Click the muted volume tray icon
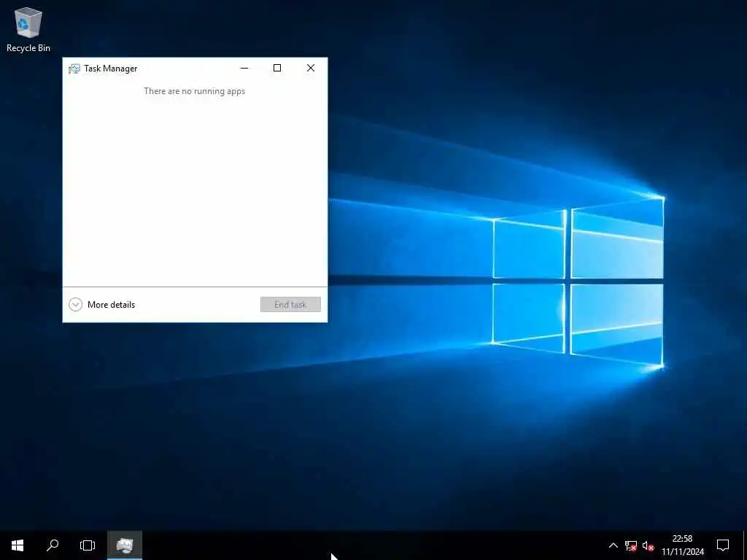Image resolution: width=747 pixels, height=560 pixels. 648,545
